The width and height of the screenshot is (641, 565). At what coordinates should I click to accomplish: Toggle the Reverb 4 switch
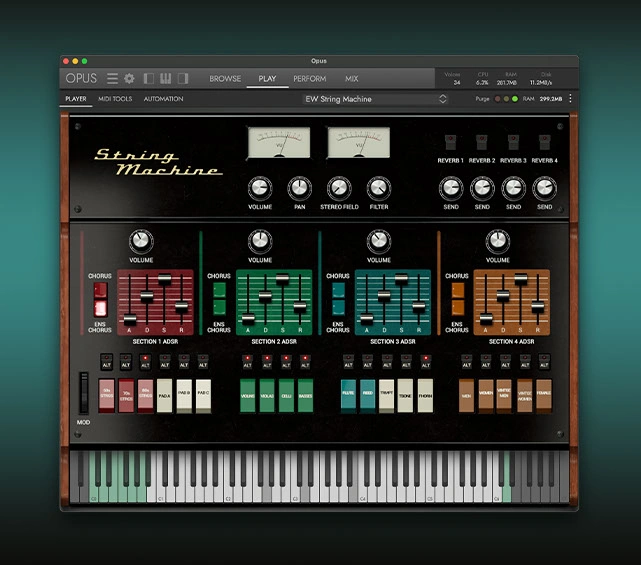pyautogui.click(x=545, y=142)
